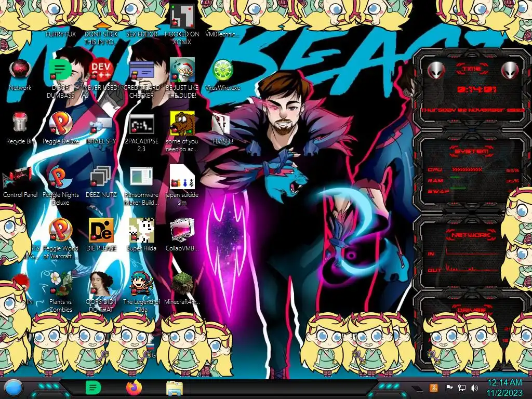Click the CPU usage bar in widget
Viewport: 532px width, 399px height.
467,170
